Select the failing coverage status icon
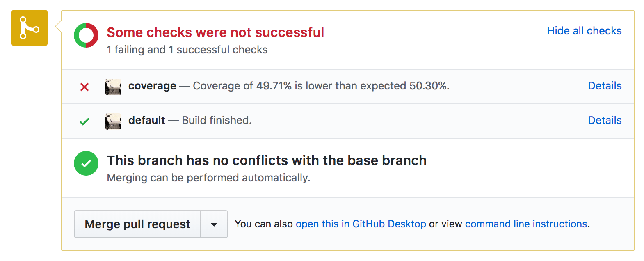 pos(84,87)
